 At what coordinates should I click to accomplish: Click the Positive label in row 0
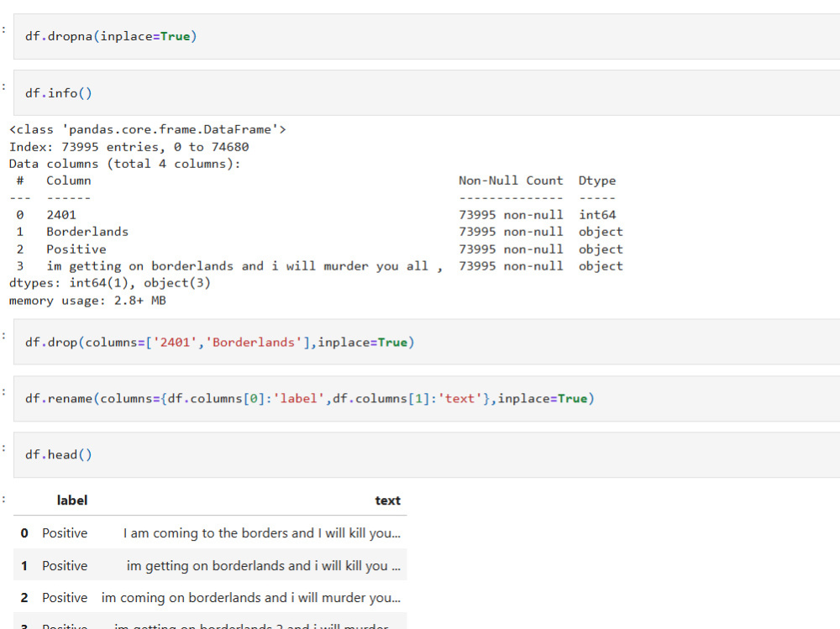point(65,533)
